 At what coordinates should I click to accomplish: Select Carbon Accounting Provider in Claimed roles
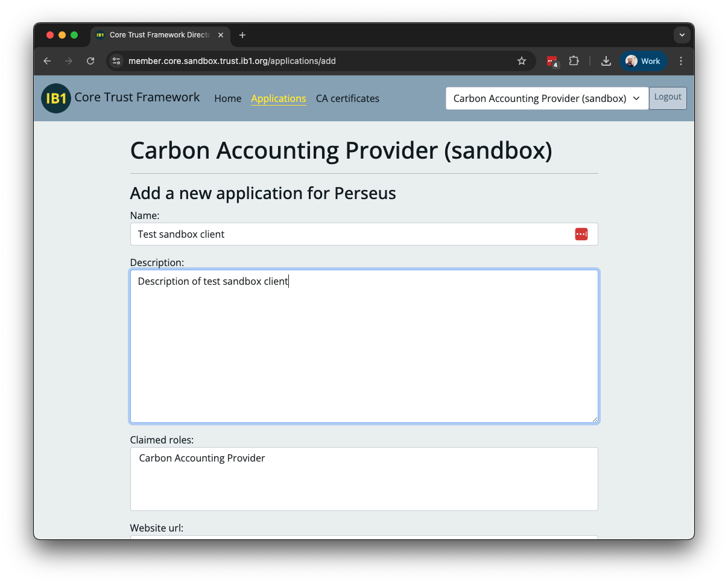tap(202, 458)
